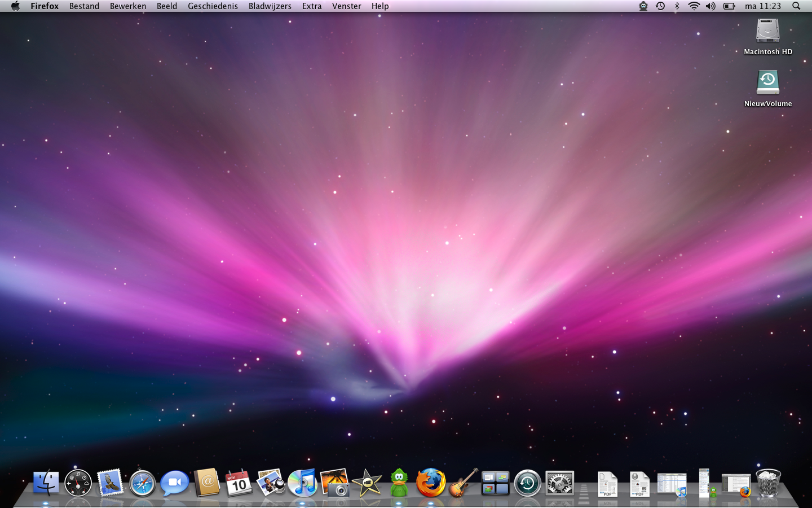Viewport: 812px width, 508px height.
Task: Select the NieuwVolume desktop drive
Action: [x=768, y=89]
